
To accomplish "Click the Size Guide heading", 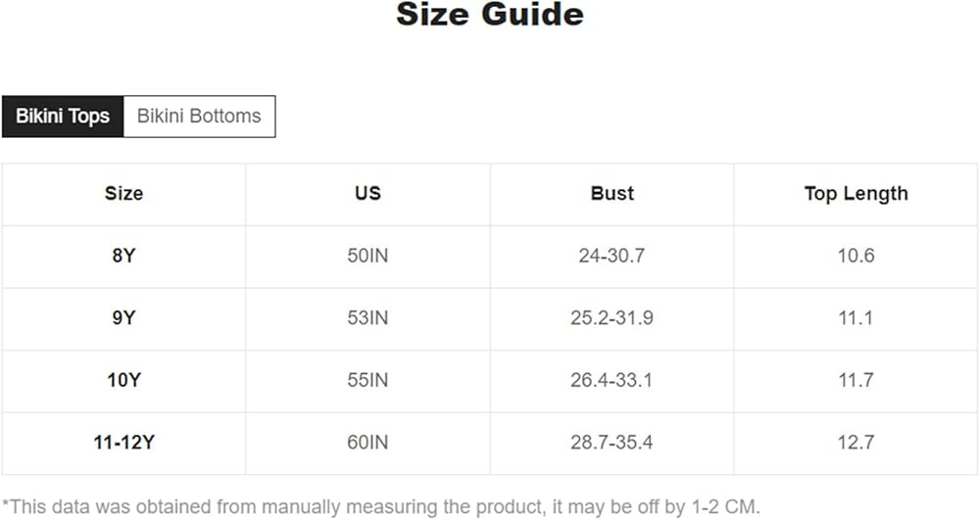I will pyautogui.click(x=490, y=15).
